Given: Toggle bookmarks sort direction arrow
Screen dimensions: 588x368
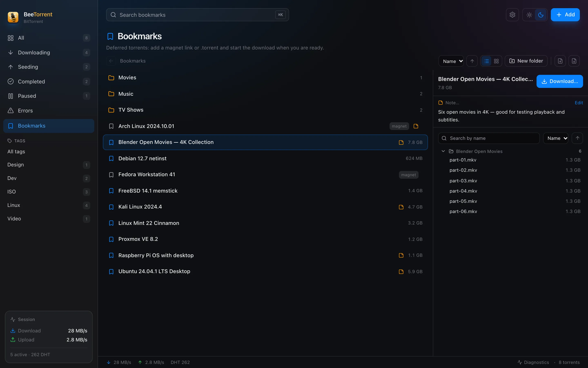Looking at the screenshot, I should [472, 61].
